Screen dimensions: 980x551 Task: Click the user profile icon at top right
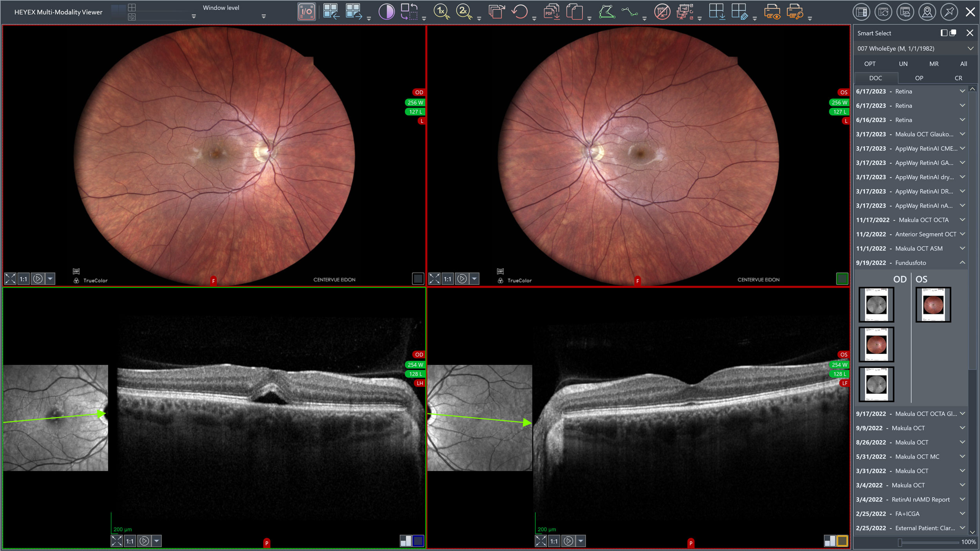pos(927,12)
